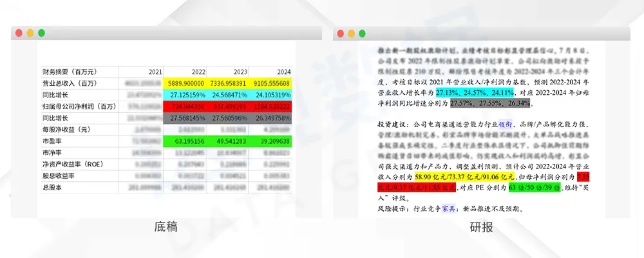The width and height of the screenshot is (644, 258).
Task: Click yellow cell 9105.555608
Action: click(270, 83)
